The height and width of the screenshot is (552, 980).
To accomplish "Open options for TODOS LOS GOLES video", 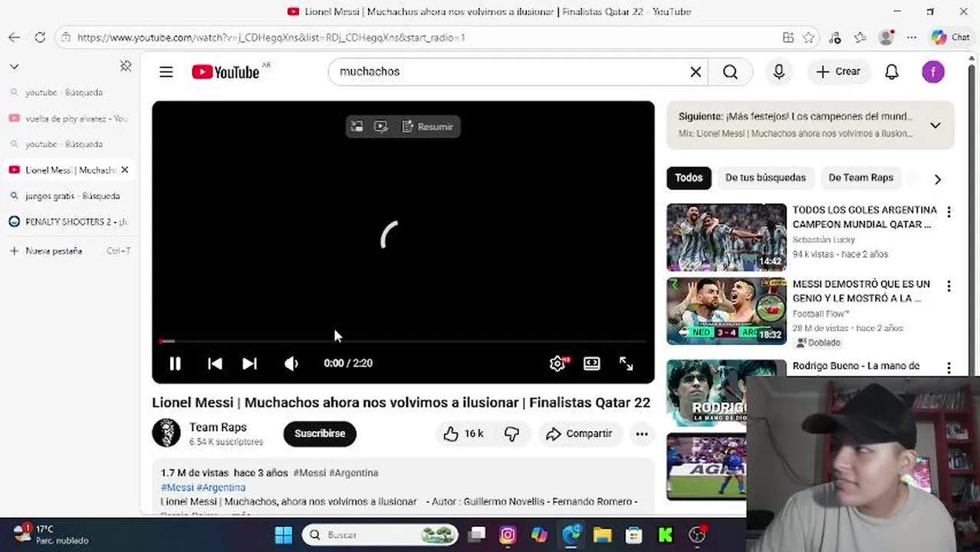I will (949, 212).
